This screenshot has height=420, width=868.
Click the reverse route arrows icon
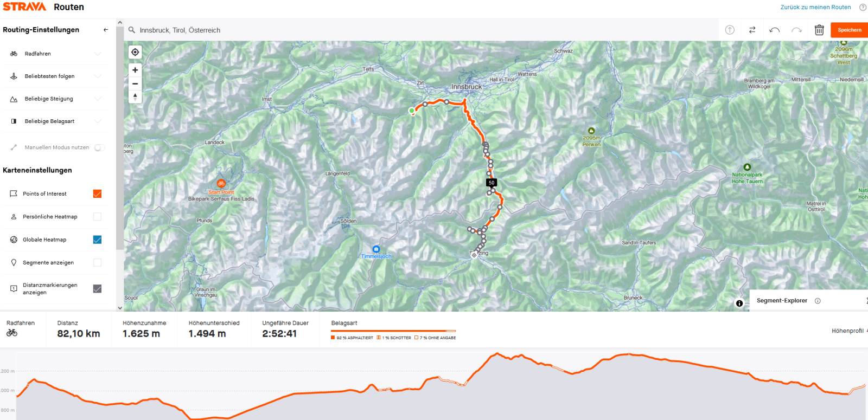tap(752, 30)
